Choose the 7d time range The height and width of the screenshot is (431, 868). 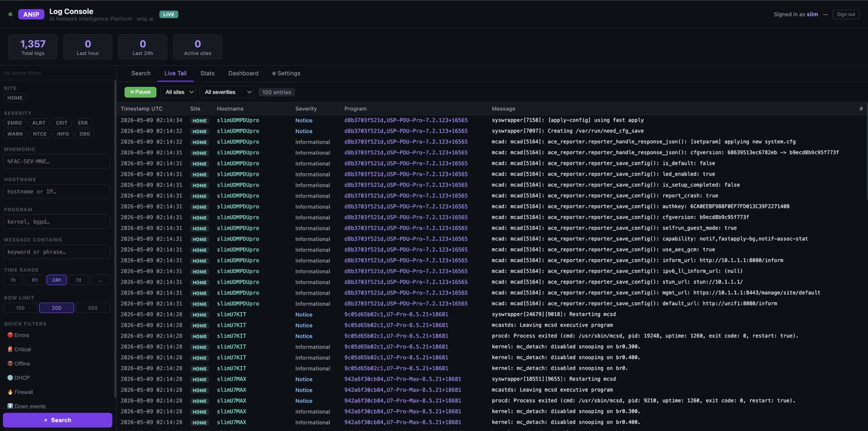pyautogui.click(x=78, y=280)
